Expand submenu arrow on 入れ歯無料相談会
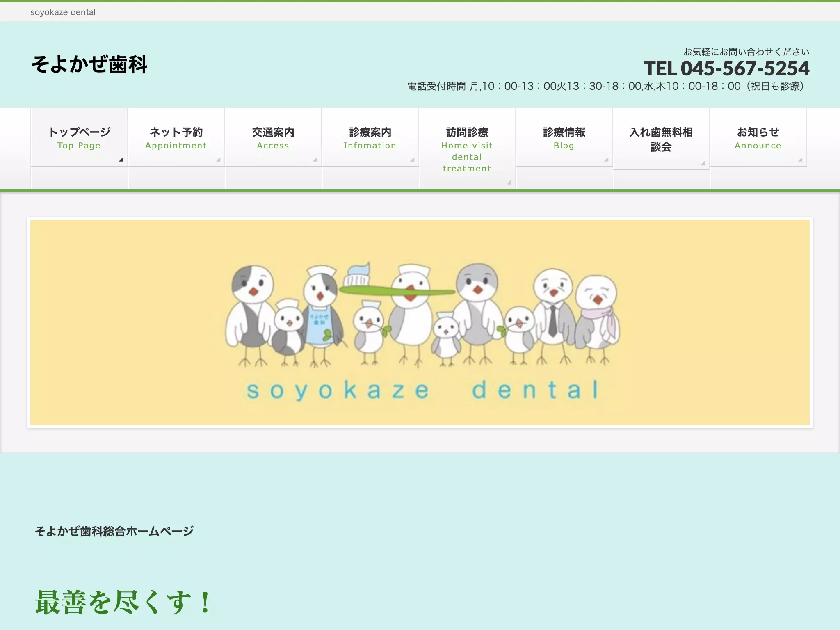The height and width of the screenshot is (630, 840). coord(703,163)
